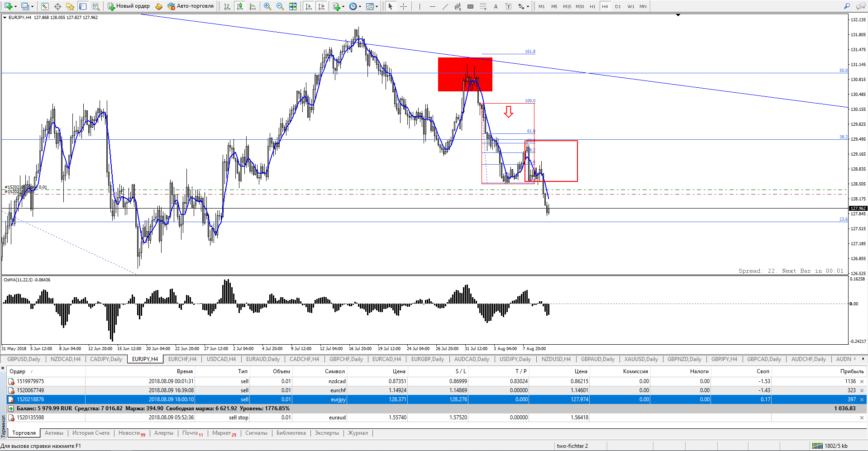Close the eurchf sell order with its X
This screenshot has height=451, width=868.
[x=862, y=390]
